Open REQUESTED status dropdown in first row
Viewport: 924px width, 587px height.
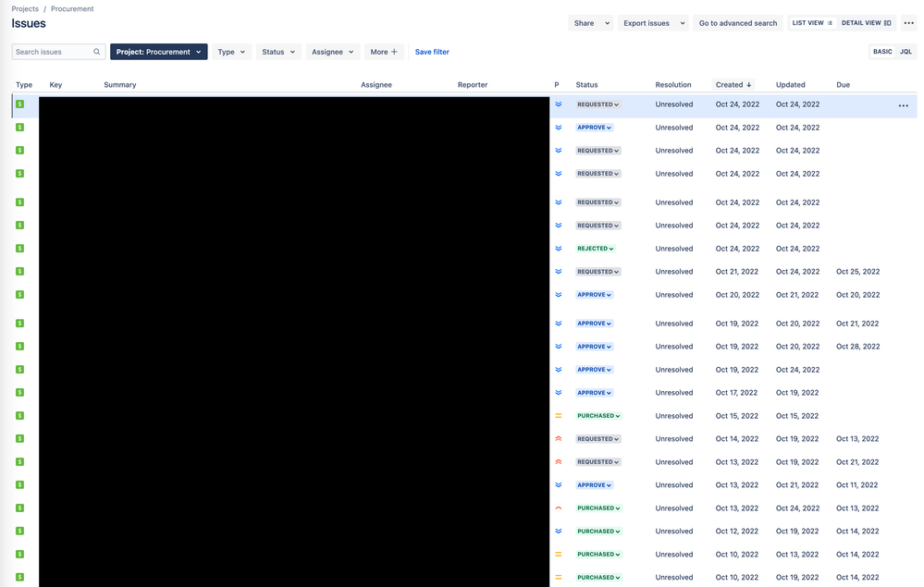(x=598, y=104)
